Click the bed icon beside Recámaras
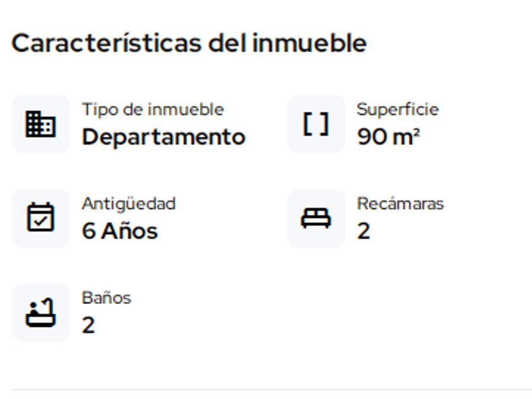Viewport: 532px width, 399px height. [316, 218]
